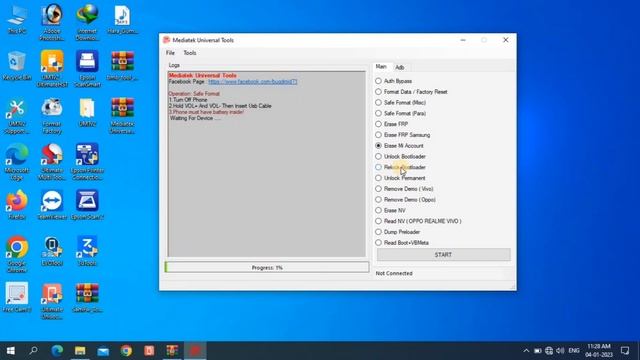Click the 'Waiting For Device' log line

click(x=195, y=118)
